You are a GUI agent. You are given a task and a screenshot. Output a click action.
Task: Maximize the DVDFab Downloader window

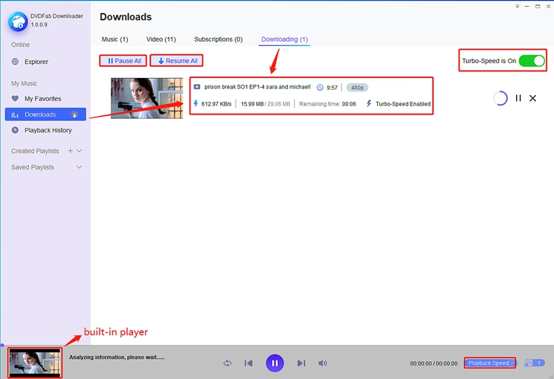point(538,6)
